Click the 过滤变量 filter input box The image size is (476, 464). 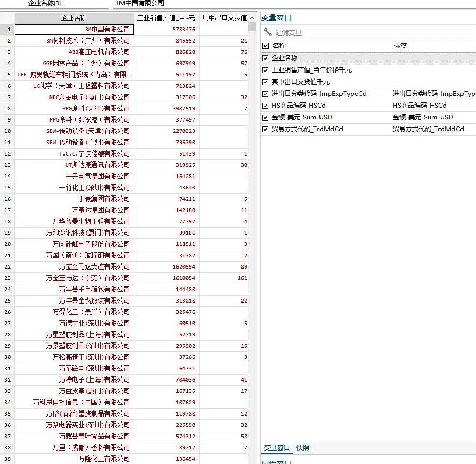pyautogui.click(x=323, y=32)
